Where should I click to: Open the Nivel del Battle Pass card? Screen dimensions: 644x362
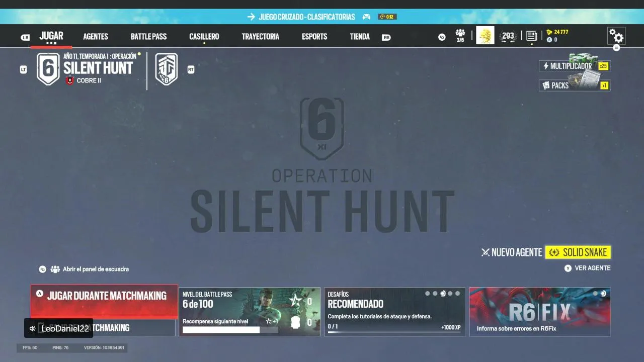click(250, 312)
